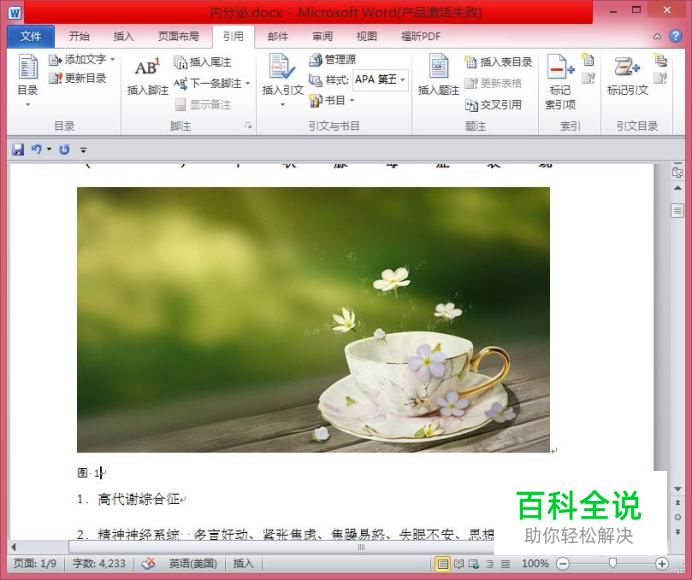Undo last action in quick access toolbar
Screen dimensions: 692x580
click(x=36, y=150)
